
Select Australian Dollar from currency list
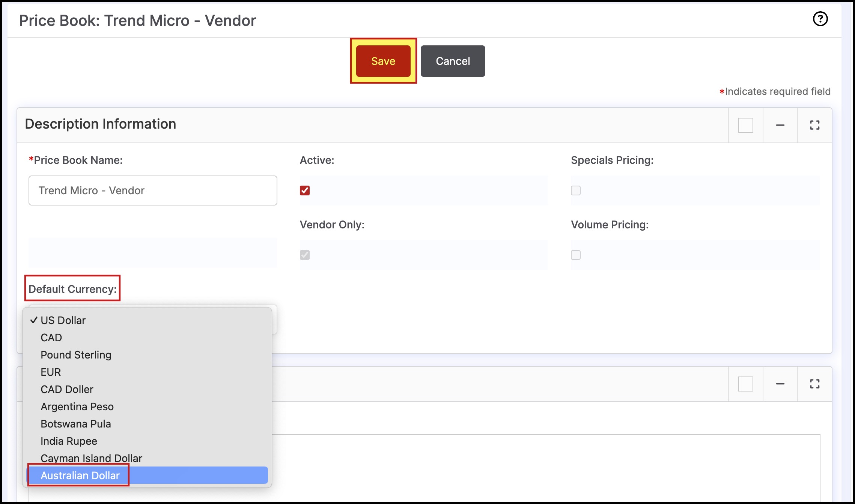click(80, 475)
